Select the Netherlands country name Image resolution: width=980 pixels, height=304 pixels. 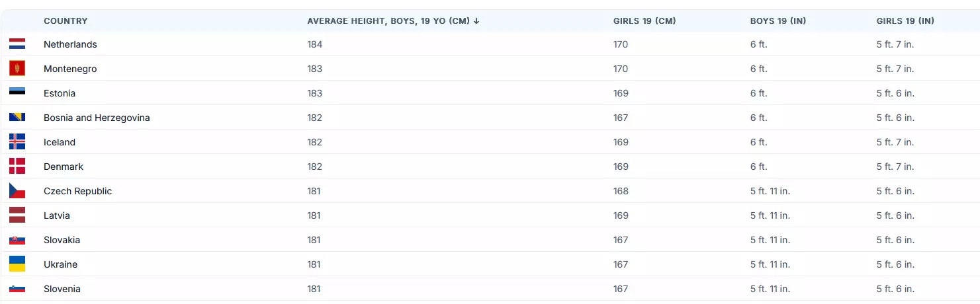pyautogui.click(x=70, y=44)
